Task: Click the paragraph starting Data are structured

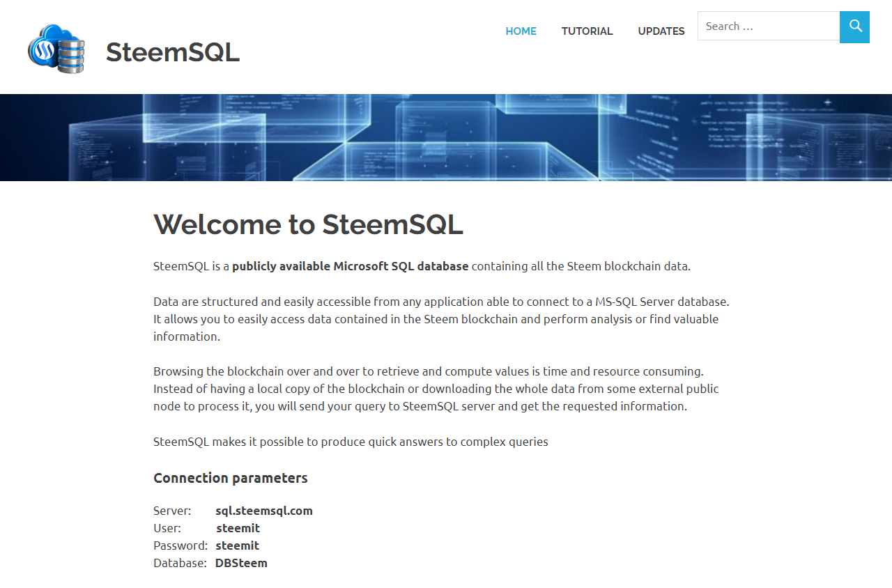Action: click(441, 319)
